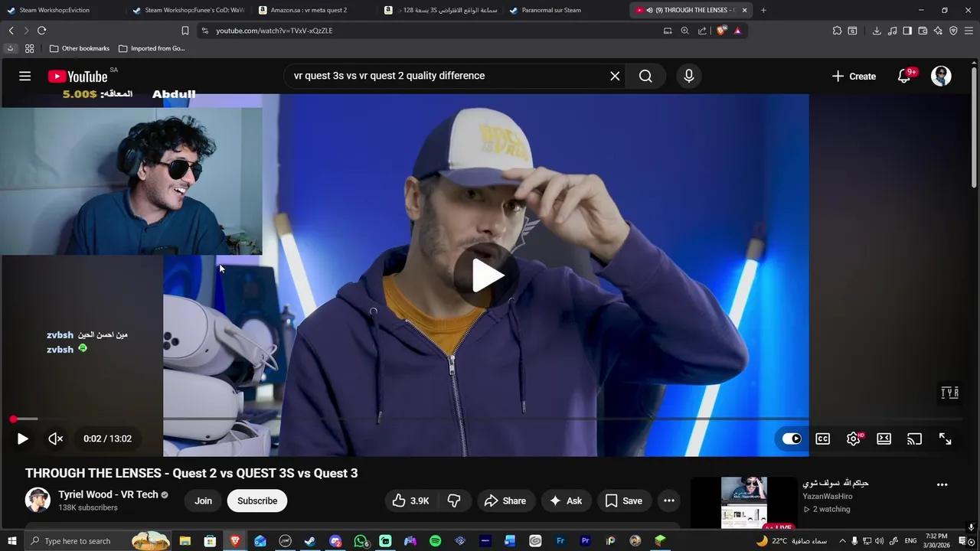The image size is (980, 551).
Task: Open Brave VPN shield icon
Action: pos(953,31)
